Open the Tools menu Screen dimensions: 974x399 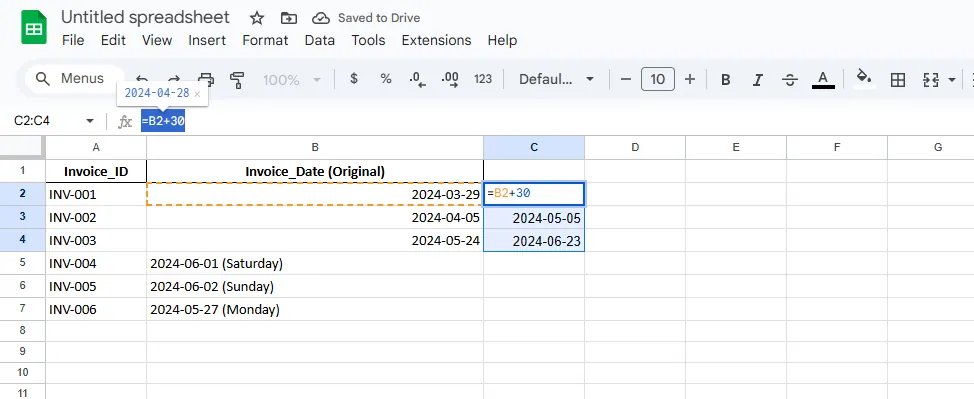(x=368, y=40)
